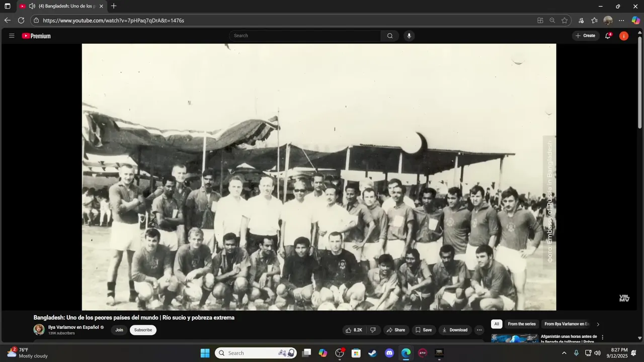Open volume control in system tray

click(x=598, y=353)
